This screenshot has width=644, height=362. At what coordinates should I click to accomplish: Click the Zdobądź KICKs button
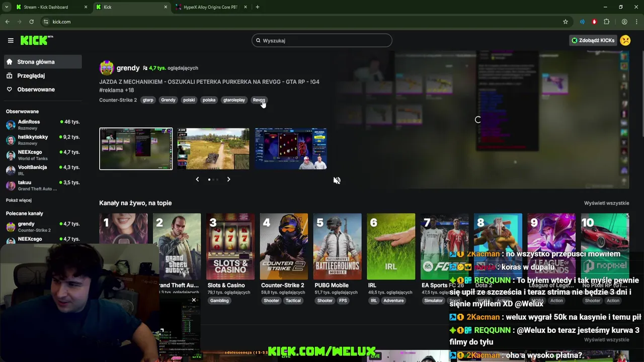point(593,40)
